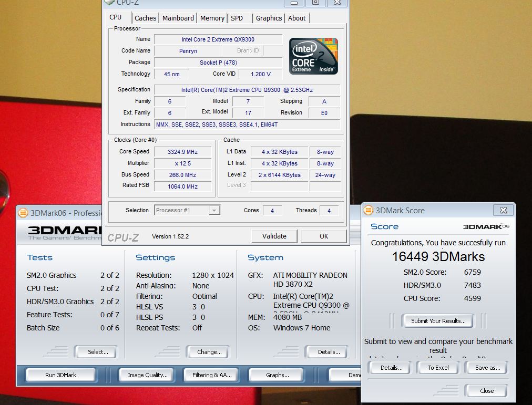The image size is (532, 405).
Task: Click the L1 Inst. value 4 x 32 KBytes
Action: (x=279, y=163)
